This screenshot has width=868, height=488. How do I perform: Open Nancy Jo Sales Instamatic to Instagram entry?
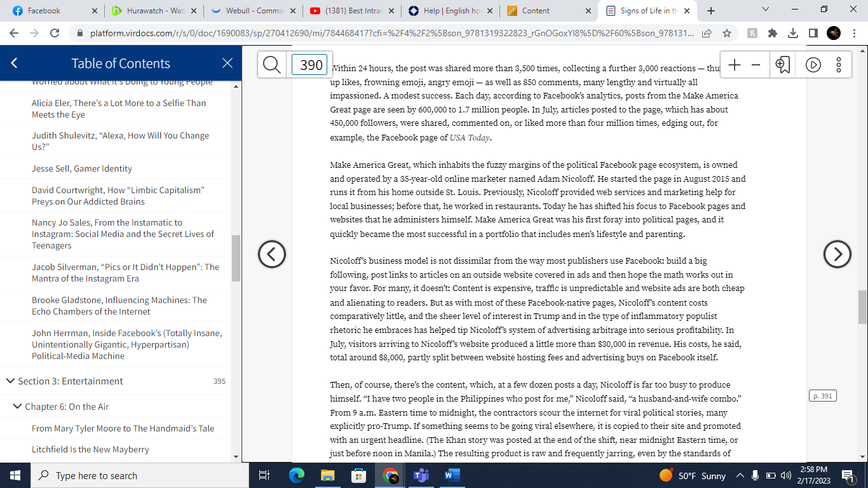pos(123,234)
